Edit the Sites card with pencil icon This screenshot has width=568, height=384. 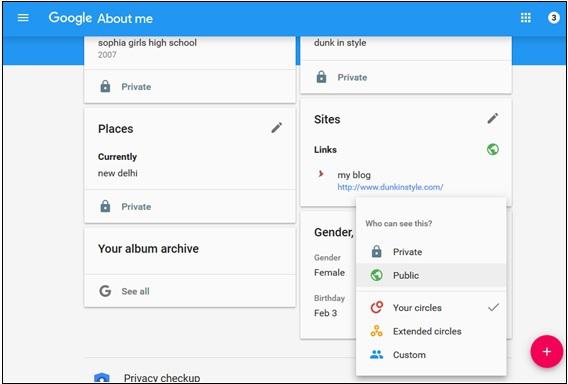pyautogui.click(x=493, y=118)
